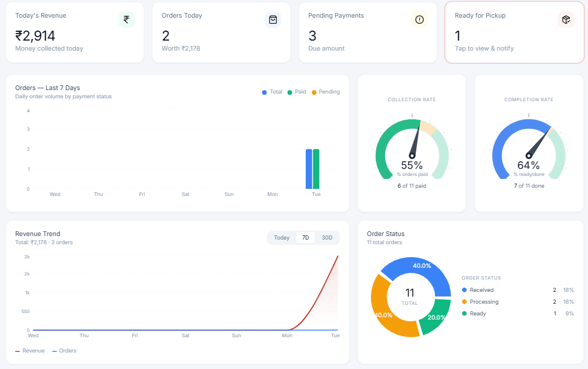Open the Ready for Pickup card
The height and width of the screenshot is (369, 588).
tap(514, 32)
